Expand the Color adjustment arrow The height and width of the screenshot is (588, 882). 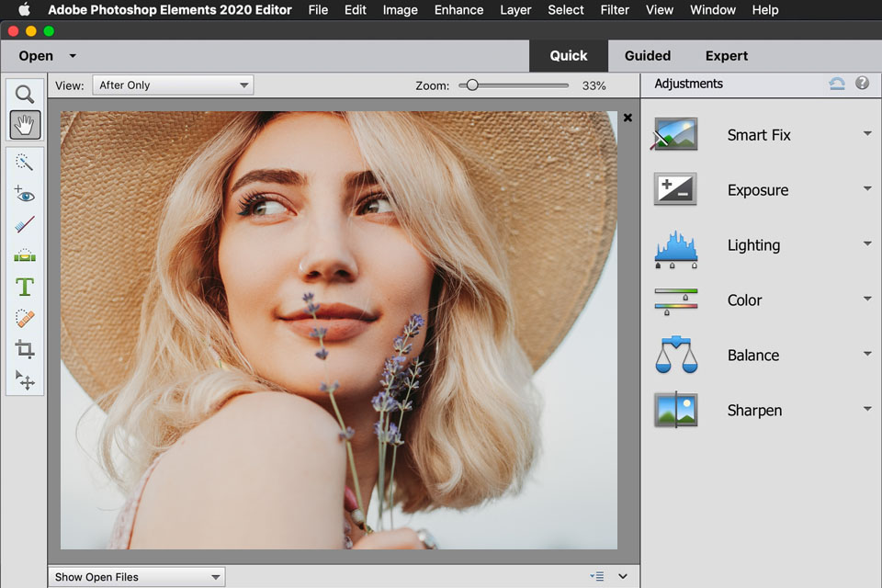(867, 299)
